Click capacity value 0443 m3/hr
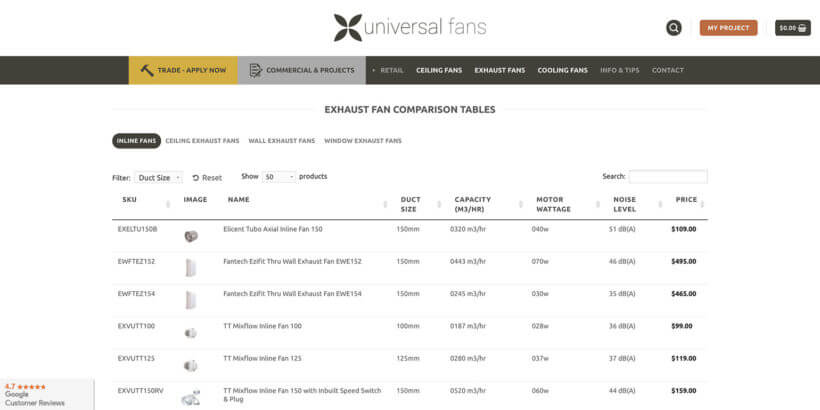820x410 pixels. pyautogui.click(x=468, y=261)
